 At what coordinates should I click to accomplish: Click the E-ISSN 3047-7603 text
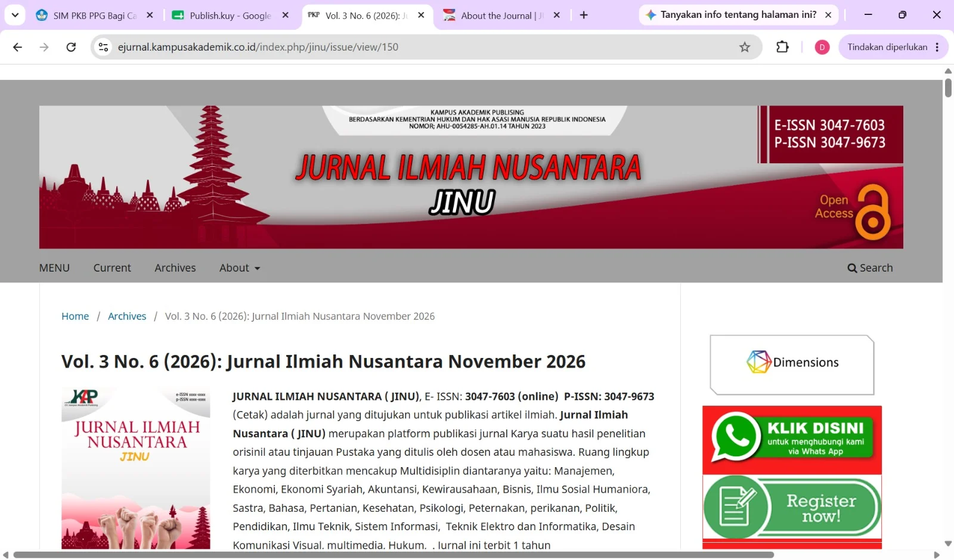(829, 125)
